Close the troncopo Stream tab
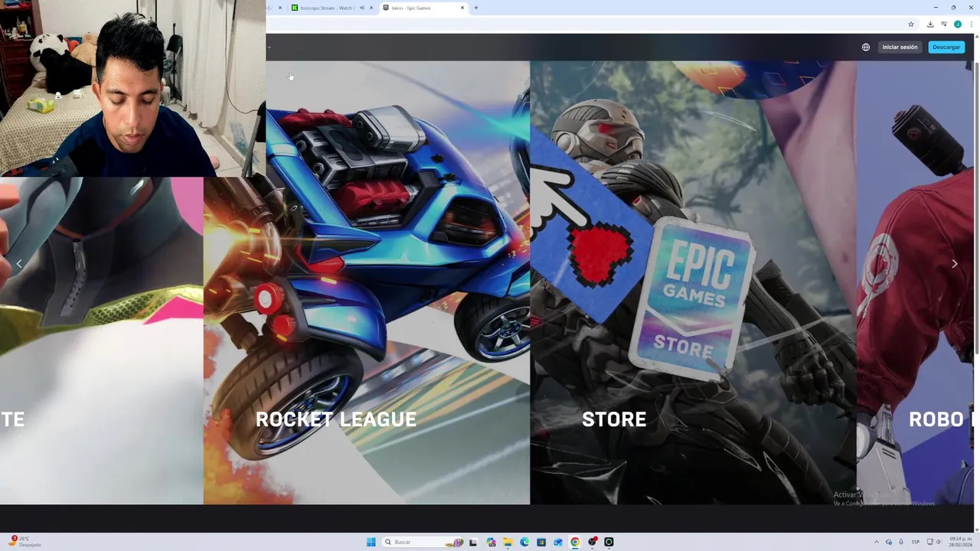 (x=371, y=8)
